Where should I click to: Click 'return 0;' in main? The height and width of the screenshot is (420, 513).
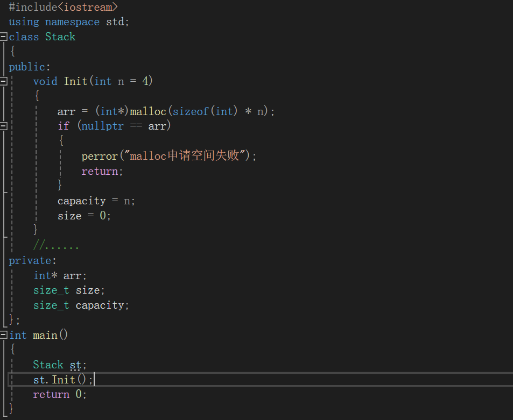60,395
